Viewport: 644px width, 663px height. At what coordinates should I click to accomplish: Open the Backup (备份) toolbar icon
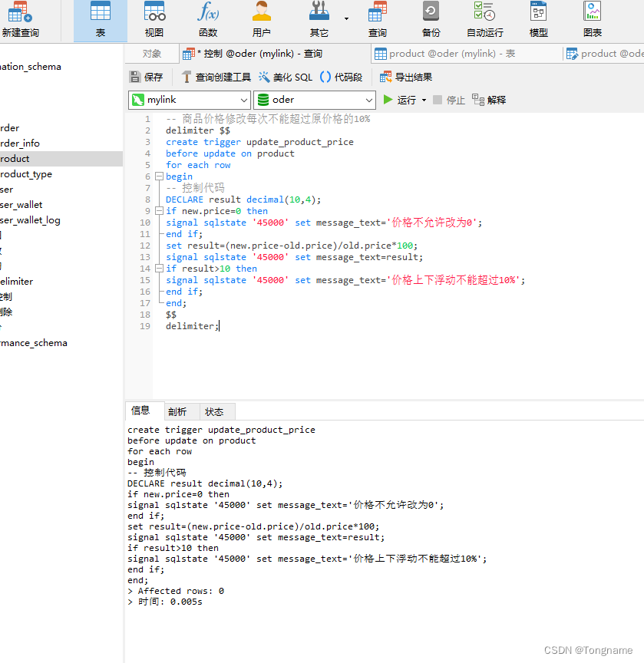coord(431,20)
